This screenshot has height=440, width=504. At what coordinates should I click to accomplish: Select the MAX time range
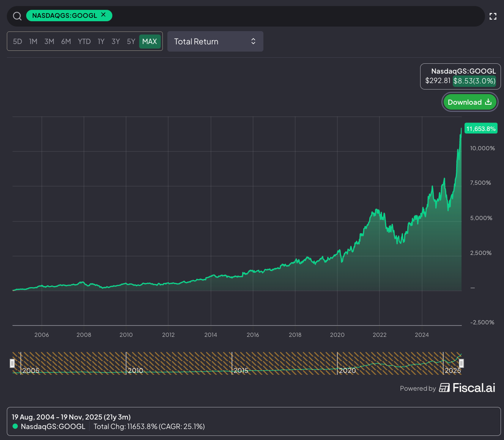point(150,41)
